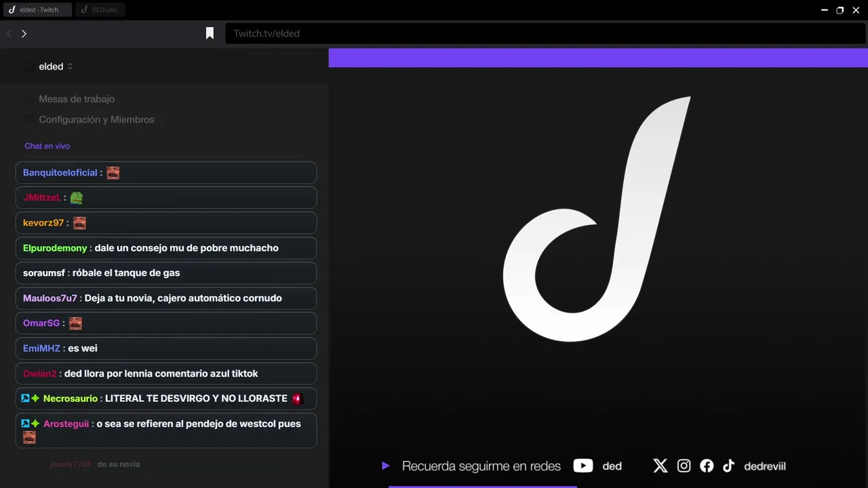Switch to the elded - Twitch tab

(x=37, y=10)
